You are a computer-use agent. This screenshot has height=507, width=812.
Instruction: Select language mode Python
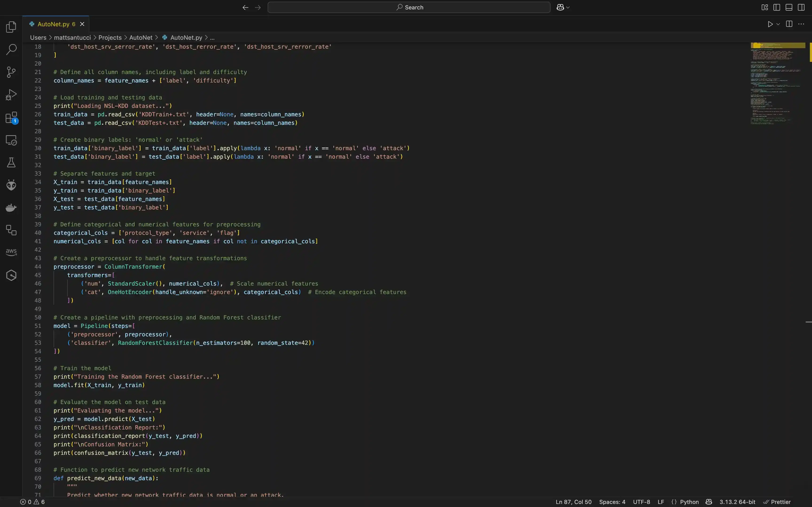pyautogui.click(x=689, y=502)
